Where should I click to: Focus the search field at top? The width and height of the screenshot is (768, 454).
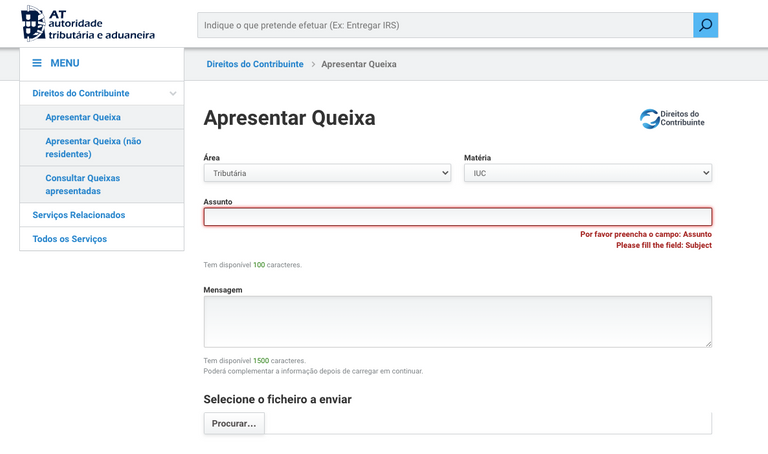point(445,25)
